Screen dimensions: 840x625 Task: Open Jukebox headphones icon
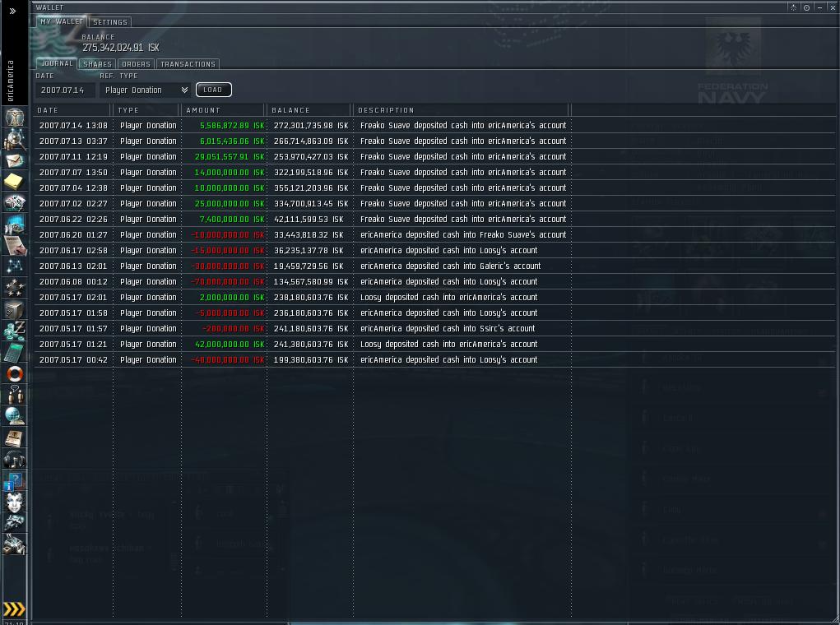click(x=15, y=460)
